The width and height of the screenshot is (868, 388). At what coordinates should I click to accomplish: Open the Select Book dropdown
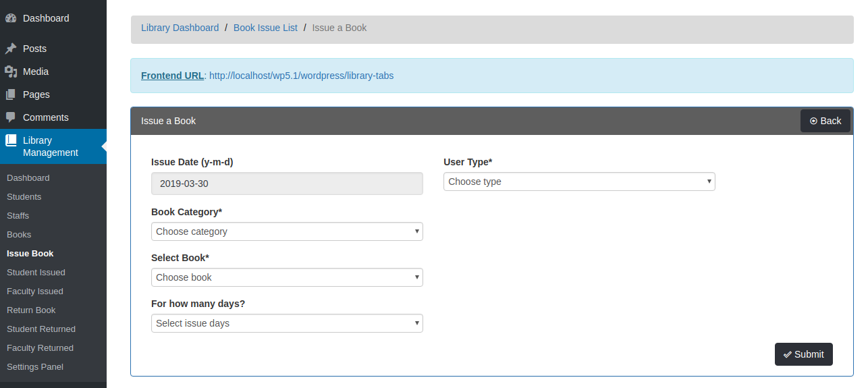point(287,277)
